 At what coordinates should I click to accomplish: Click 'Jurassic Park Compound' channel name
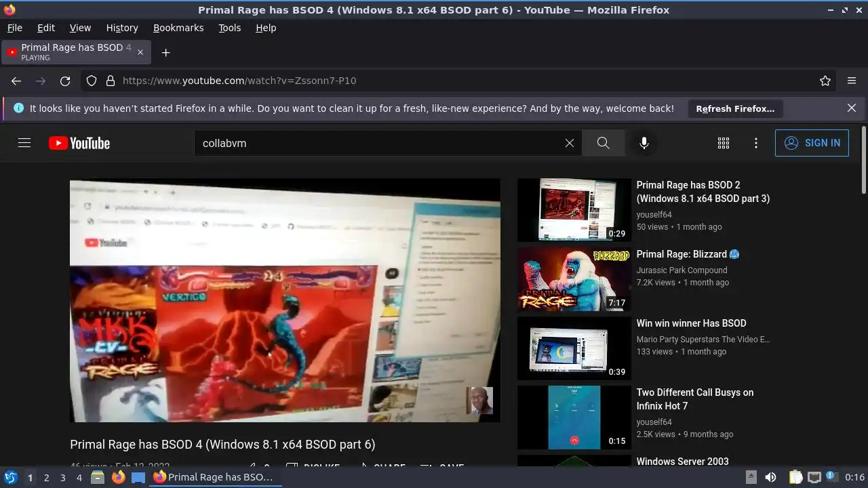pos(682,270)
